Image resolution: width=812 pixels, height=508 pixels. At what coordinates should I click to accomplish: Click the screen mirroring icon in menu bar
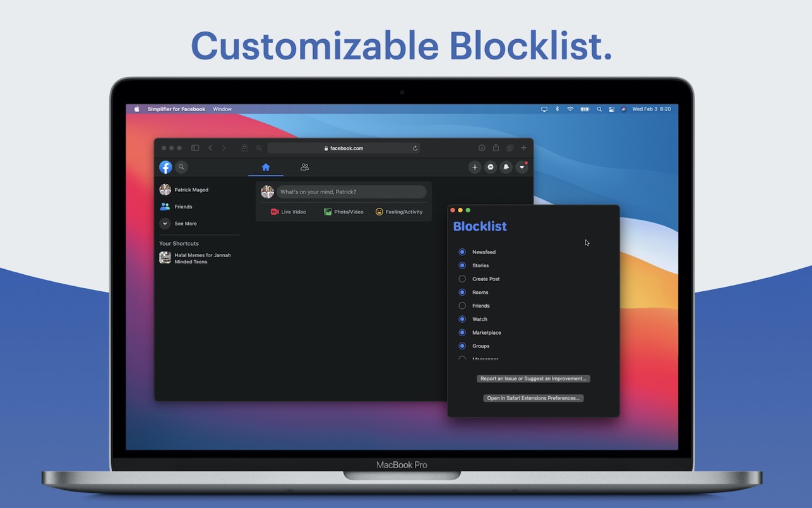(x=544, y=109)
